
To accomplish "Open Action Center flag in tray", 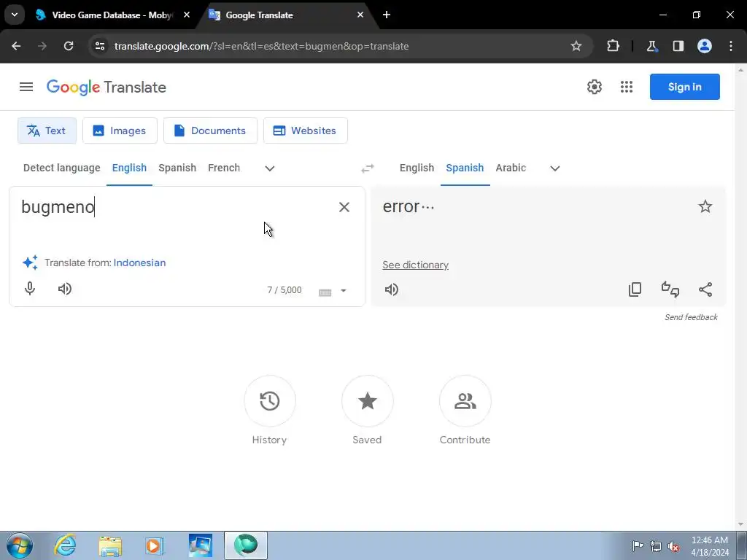I will tap(638, 546).
